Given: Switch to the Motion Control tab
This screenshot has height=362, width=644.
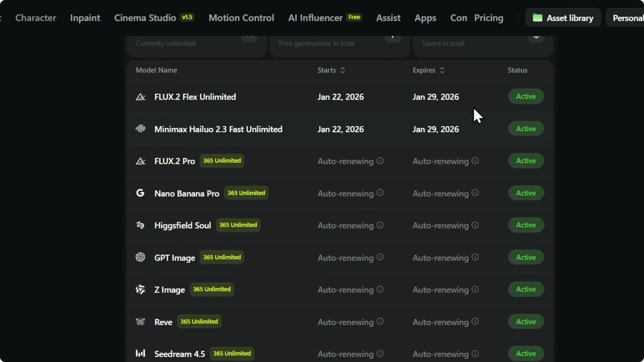Looking at the screenshot, I should [241, 18].
